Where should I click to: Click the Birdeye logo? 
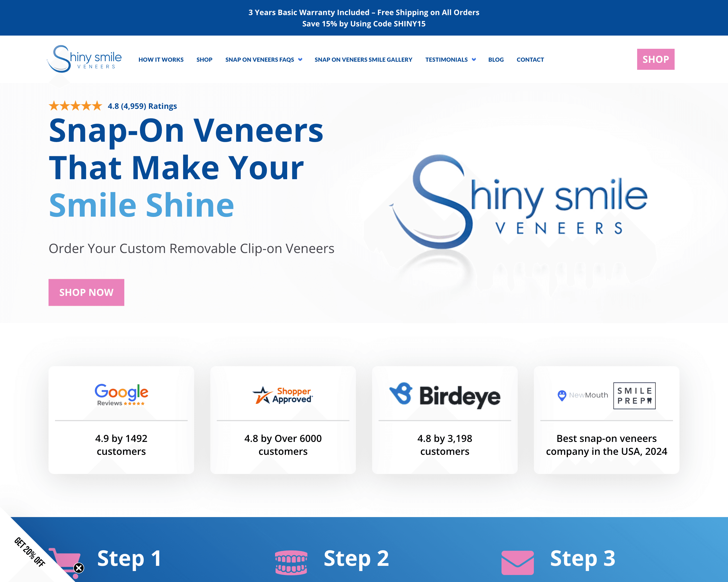pos(445,396)
